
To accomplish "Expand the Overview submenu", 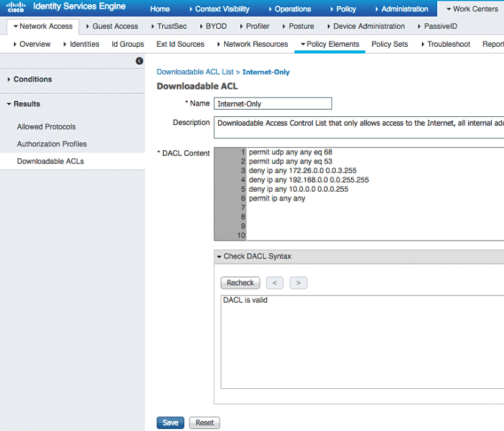I will pyautogui.click(x=32, y=44).
